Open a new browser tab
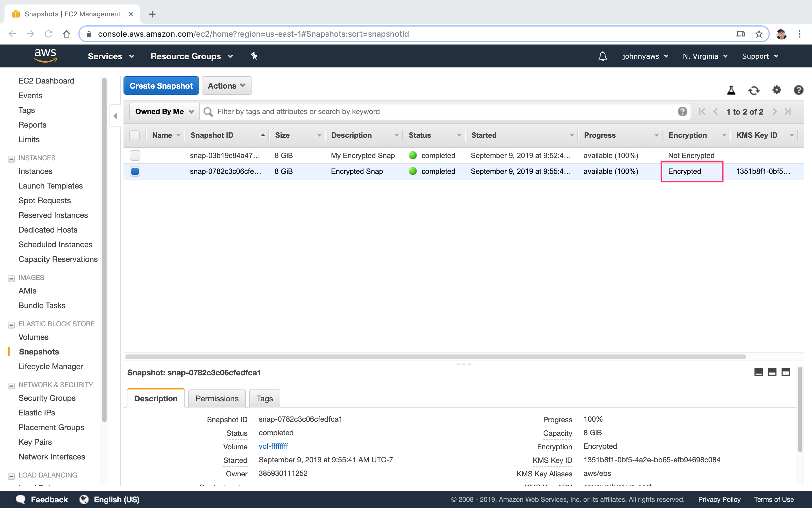 [x=152, y=14]
